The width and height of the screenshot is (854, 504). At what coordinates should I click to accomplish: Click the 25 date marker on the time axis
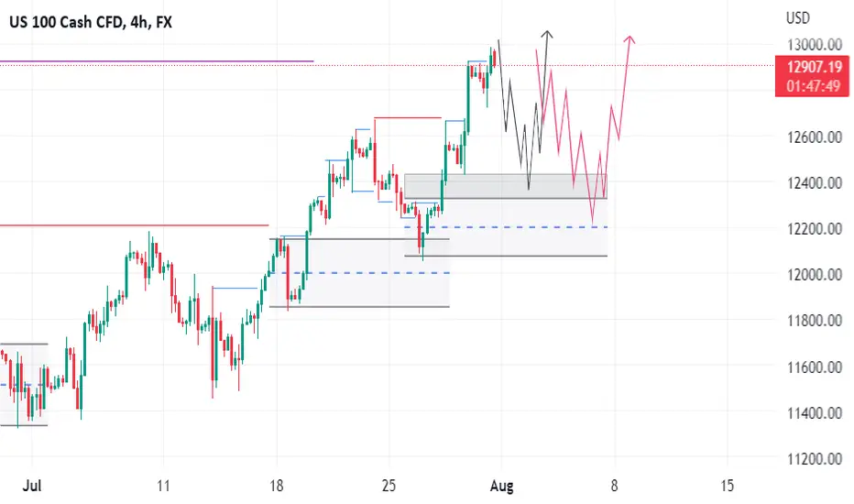[389, 486]
